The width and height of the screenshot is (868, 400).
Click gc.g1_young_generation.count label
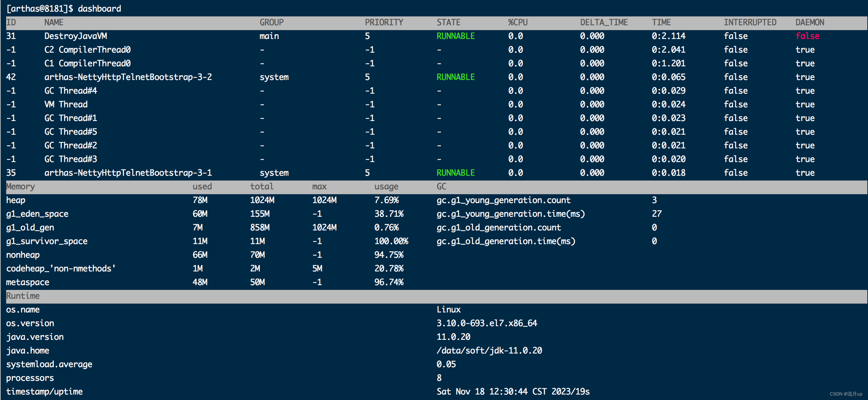pyautogui.click(x=503, y=200)
